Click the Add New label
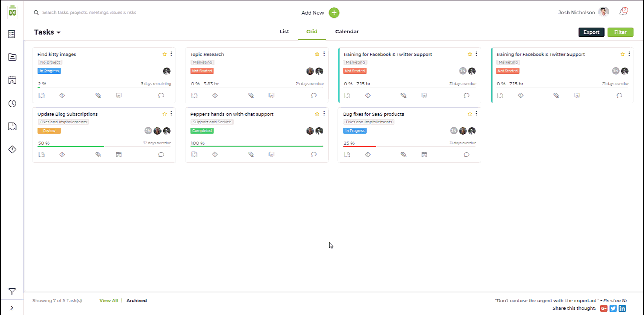The height and width of the screenshot is (315, 644). click(x=312, y=13)
